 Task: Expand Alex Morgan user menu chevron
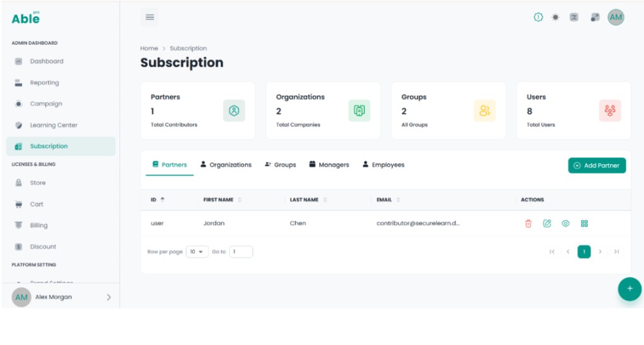[108, 297]
